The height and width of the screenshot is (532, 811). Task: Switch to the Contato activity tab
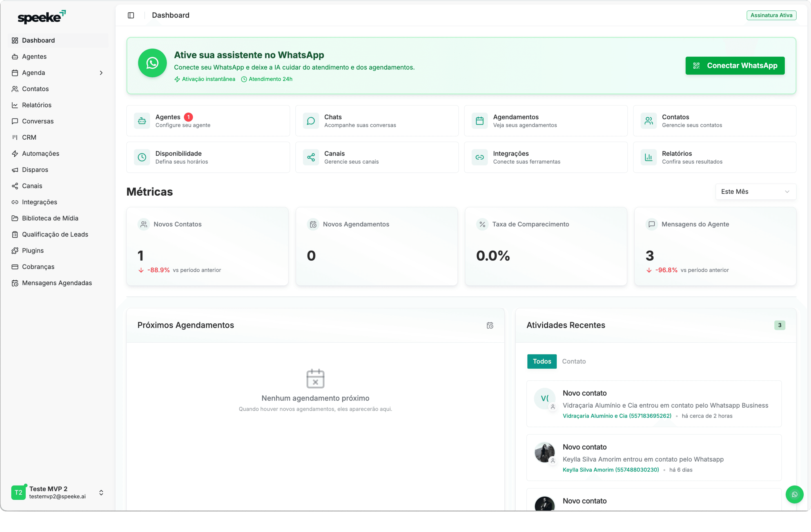click(x=574, y=362)
